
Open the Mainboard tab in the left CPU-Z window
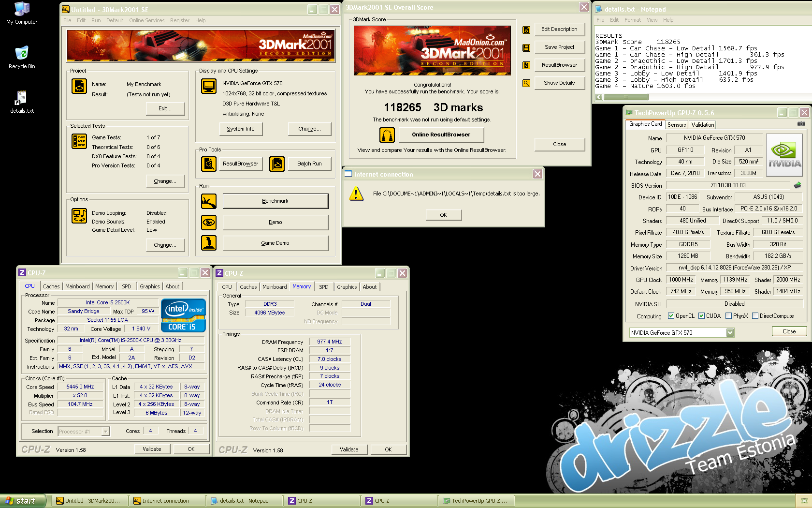tap(77, 286)
